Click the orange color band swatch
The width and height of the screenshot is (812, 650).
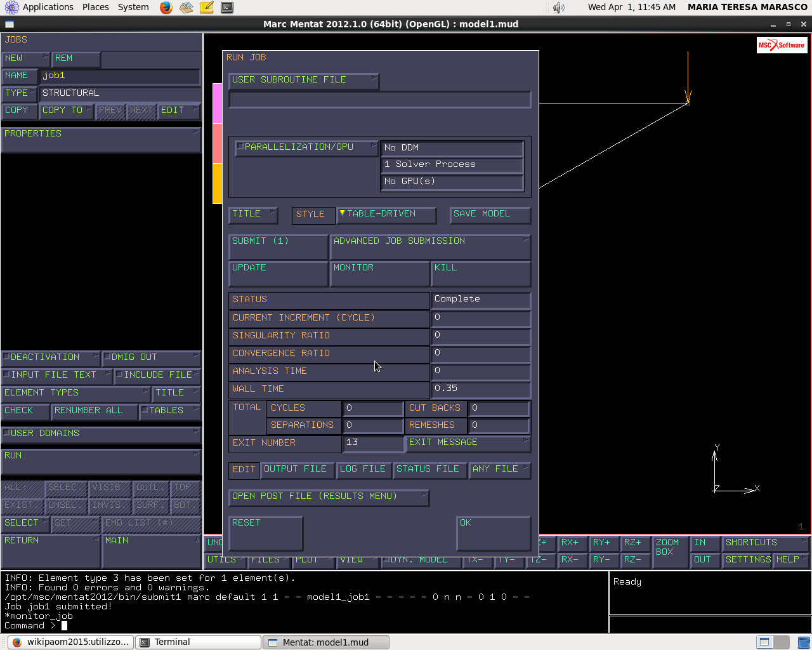pos(217,183)
